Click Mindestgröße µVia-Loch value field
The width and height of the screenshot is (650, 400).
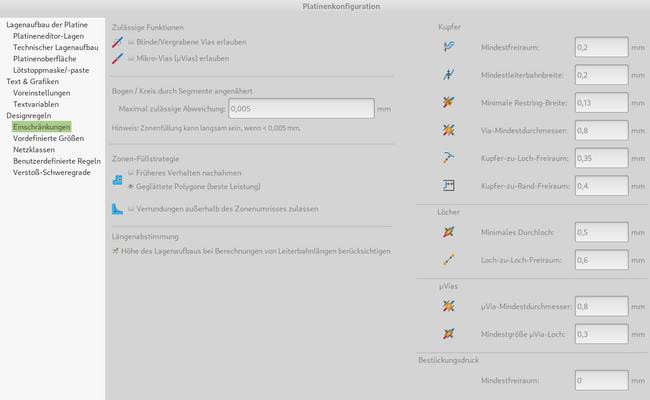(601, 334)
